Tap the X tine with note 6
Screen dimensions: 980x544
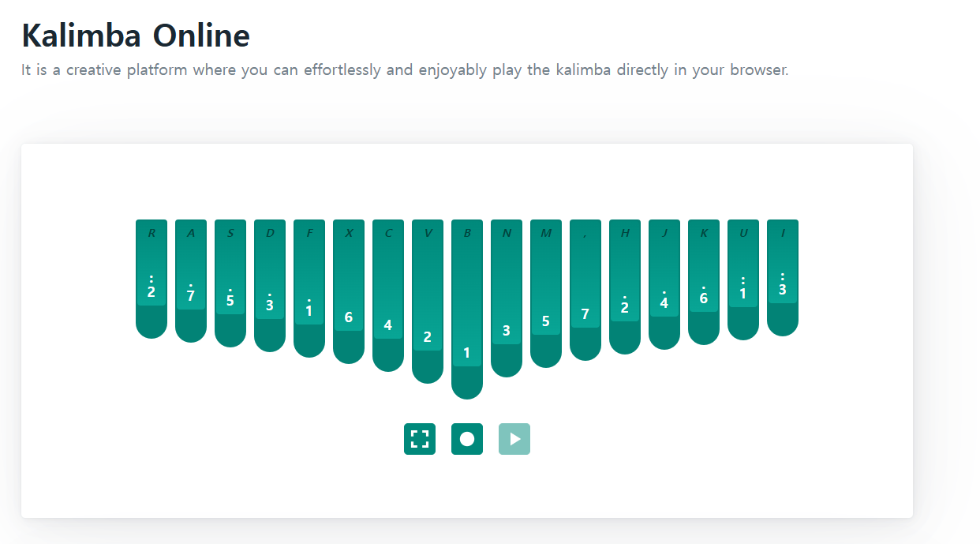coord(349,291)
